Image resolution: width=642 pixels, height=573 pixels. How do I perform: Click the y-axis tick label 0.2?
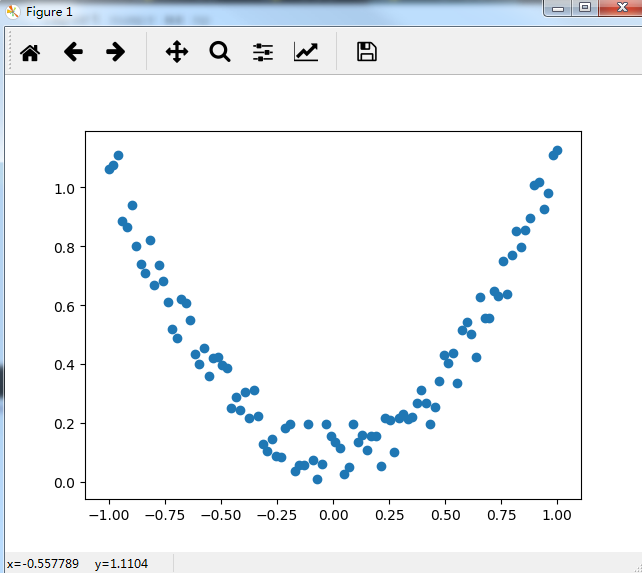click(64, 424)
